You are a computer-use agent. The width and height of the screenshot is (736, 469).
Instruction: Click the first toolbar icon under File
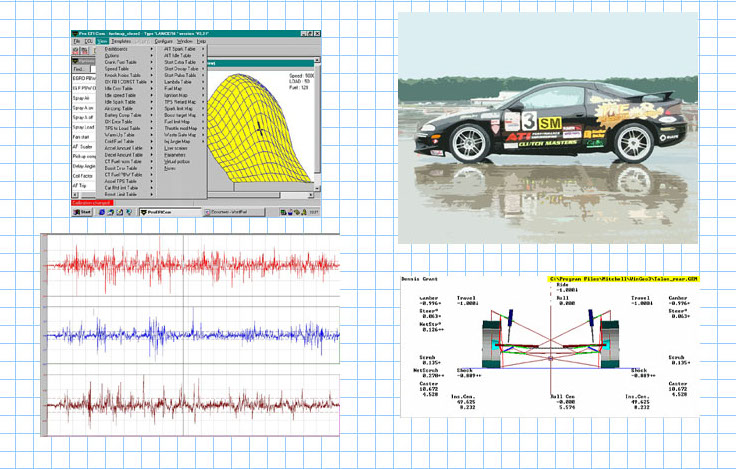(75, 52)
